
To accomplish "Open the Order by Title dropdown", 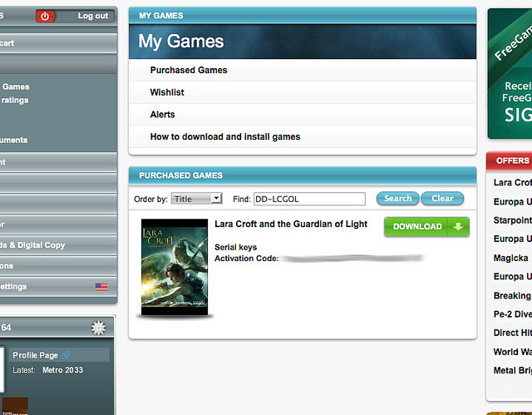I will coord(196,199).
